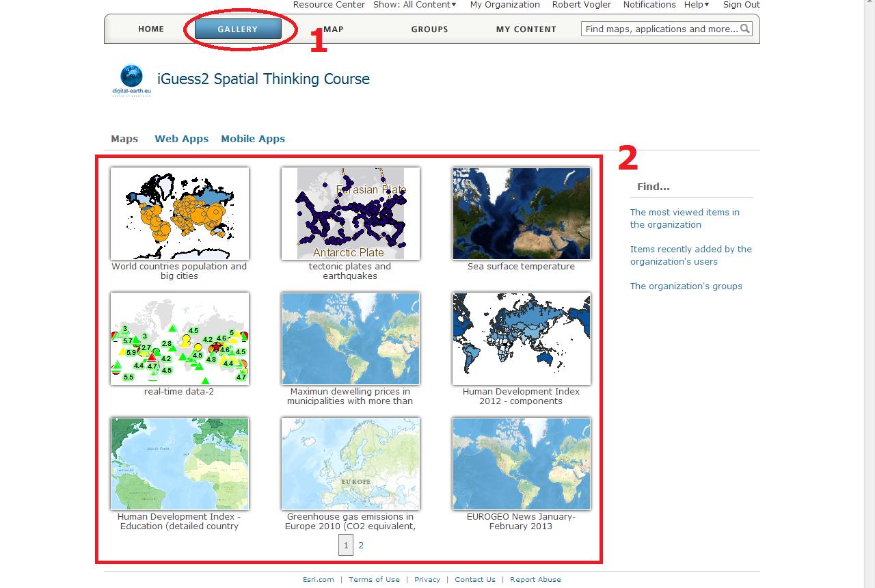Viewport: 875px width, 588px height.
Task: Open the Contact Us footer link
Action: (475, 580)
